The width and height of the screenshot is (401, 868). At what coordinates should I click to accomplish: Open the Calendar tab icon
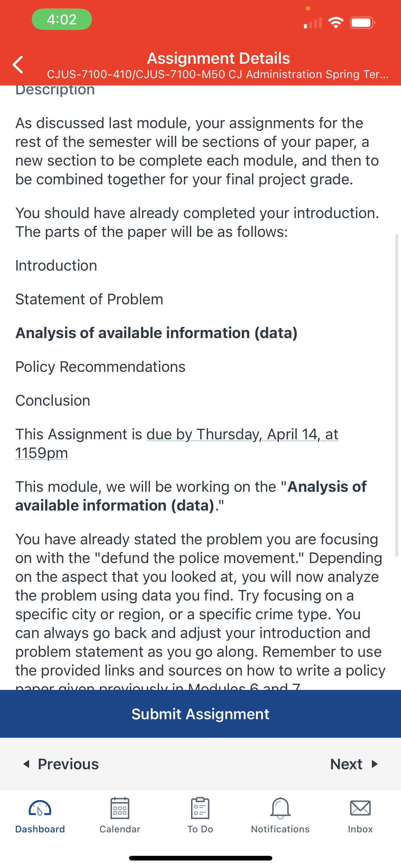pos(120,808)
